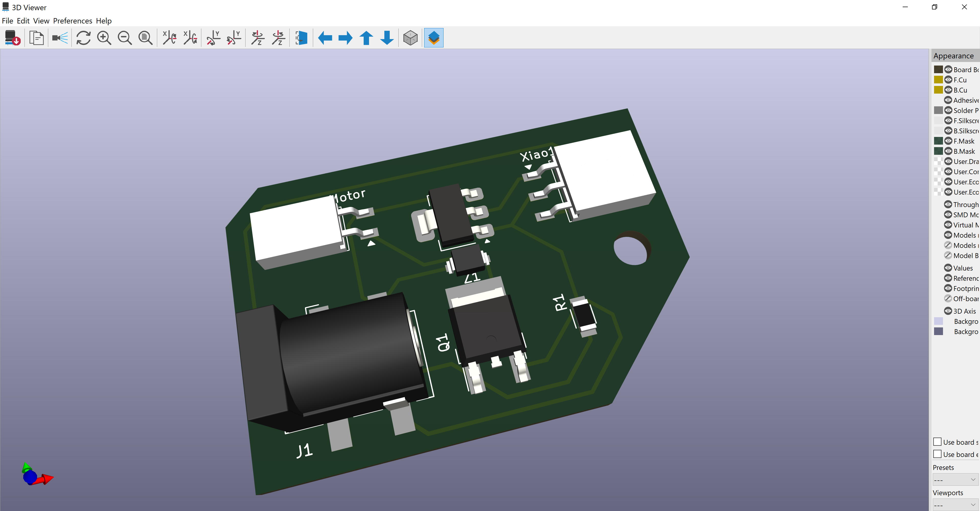Toggle User.Drawings visibility eye
The height and width of the screenshot is (511, 980).
click(x=948, y=161)
